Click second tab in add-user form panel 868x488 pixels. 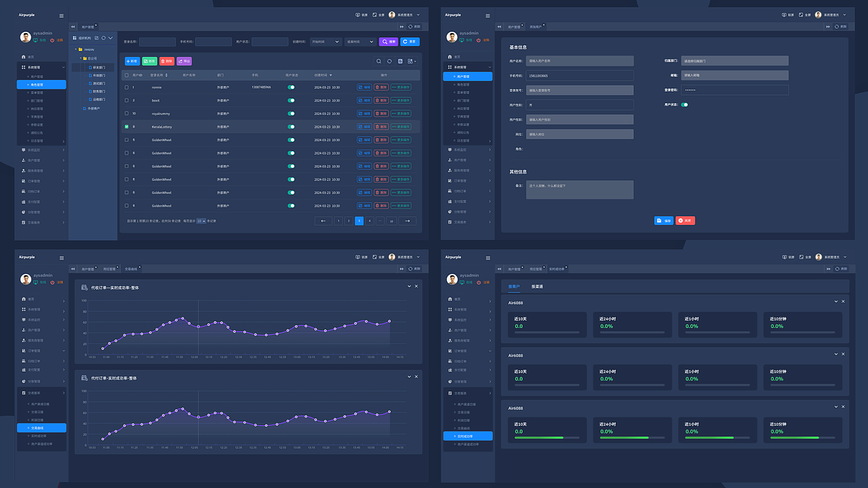coord(537,26)
